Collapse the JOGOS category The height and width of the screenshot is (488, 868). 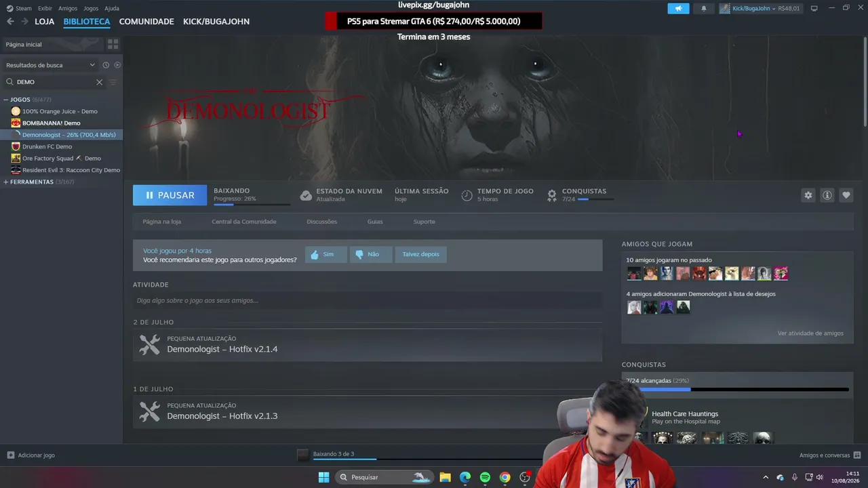(6, 100)
